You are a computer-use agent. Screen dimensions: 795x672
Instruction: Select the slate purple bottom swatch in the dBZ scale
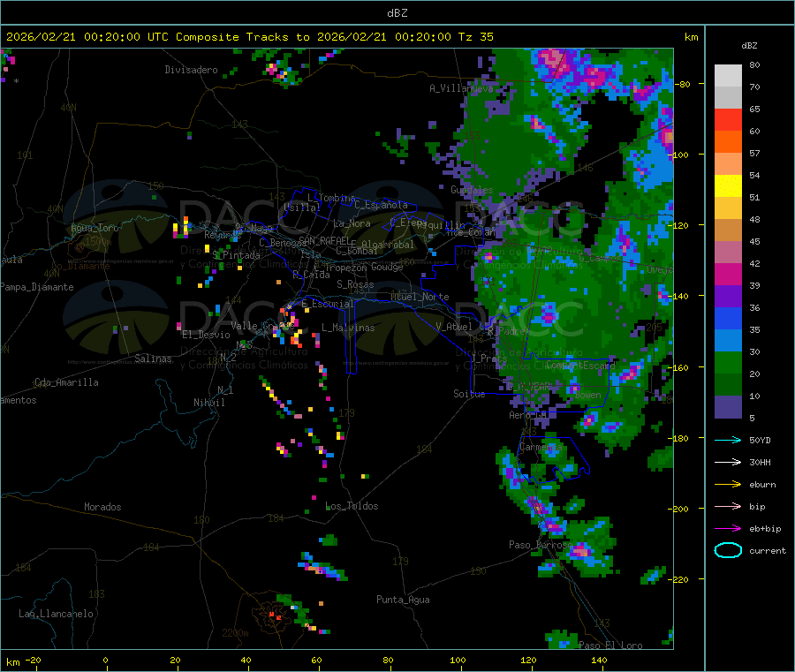pyautogui.click(x=728, y=407)
